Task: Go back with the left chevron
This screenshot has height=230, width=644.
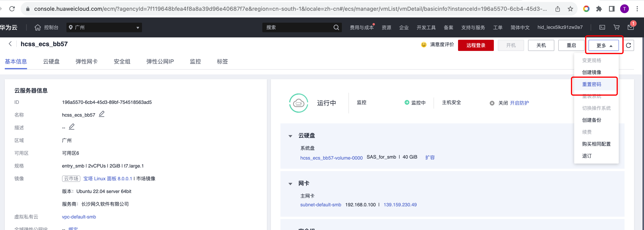Action: point(10,44)
